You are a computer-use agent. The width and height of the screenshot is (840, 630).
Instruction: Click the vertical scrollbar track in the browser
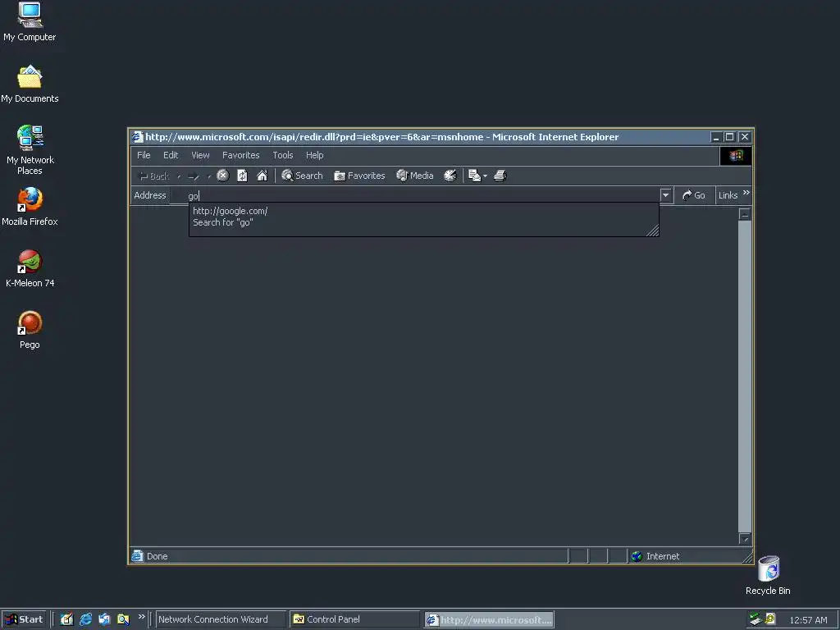[745, 376]
